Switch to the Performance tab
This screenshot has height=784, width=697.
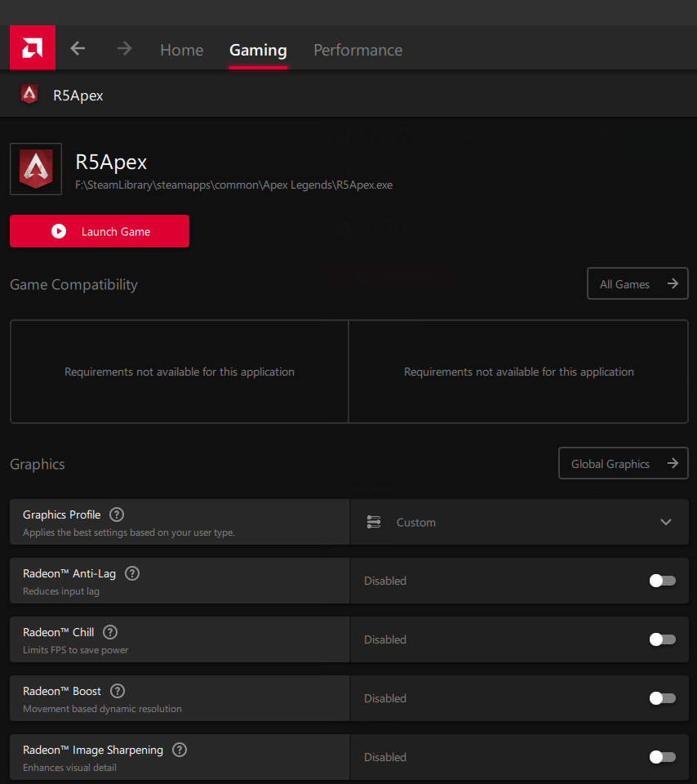pyautogui.click(x=357, y=50)
